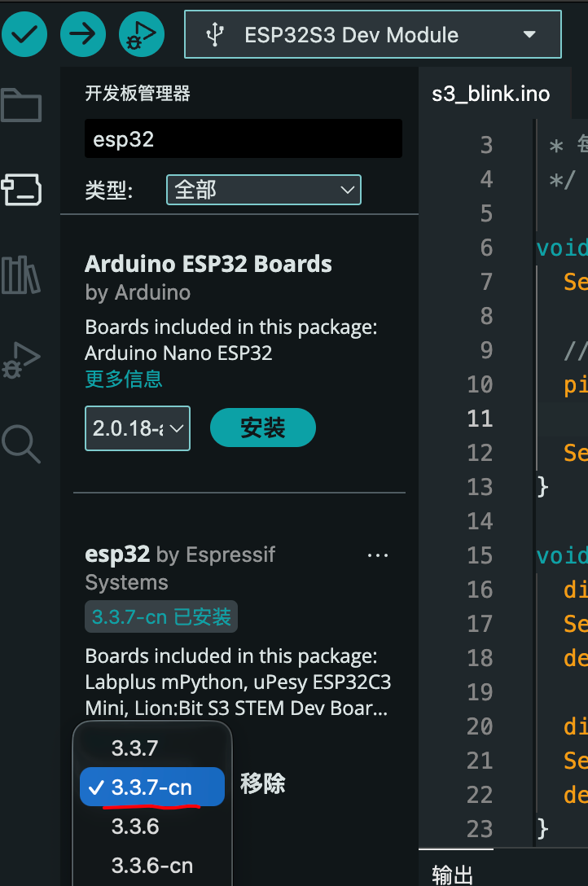Open the Sketchbook folder sidebar icon
This screenshot has height=886, width=588.
(x=21, y=106)
